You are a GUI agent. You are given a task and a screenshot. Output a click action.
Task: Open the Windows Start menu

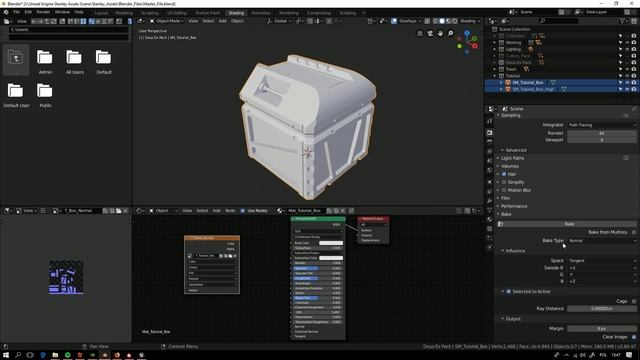[6, 355]
